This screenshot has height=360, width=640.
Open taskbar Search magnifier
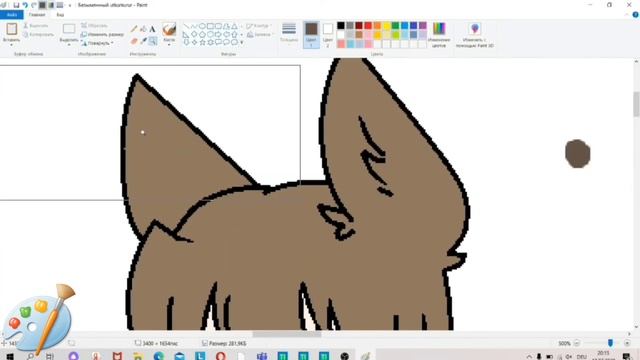tap(30, 356)
